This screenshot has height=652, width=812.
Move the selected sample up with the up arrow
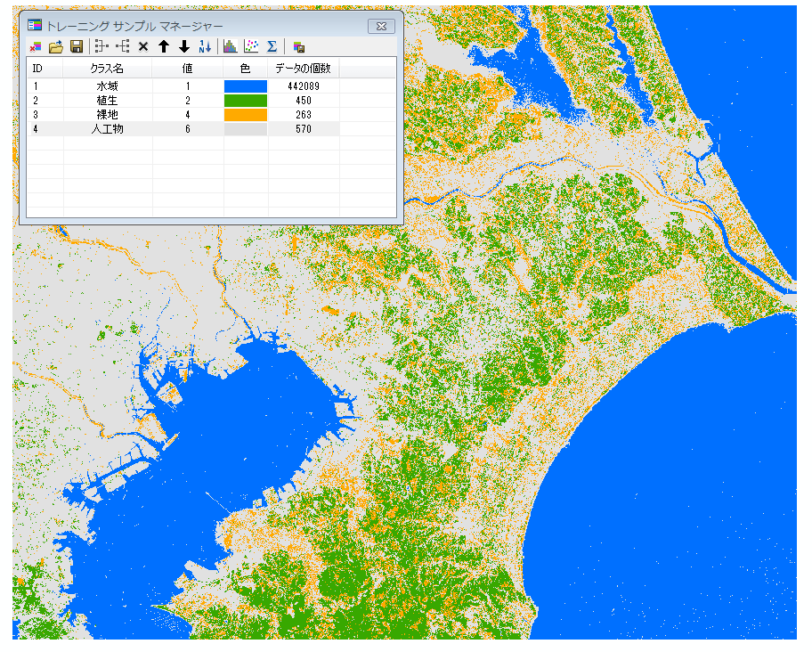164,46
